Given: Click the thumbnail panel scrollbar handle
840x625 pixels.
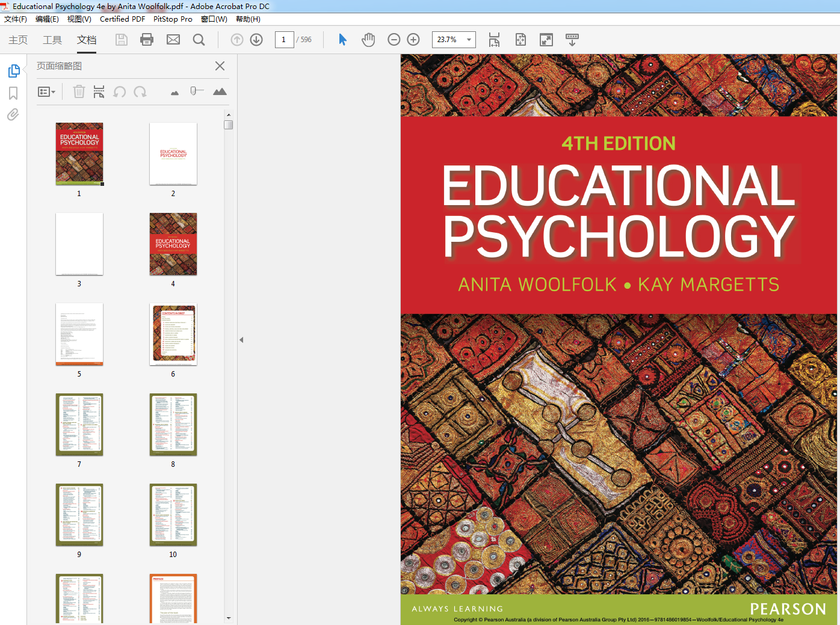Looking at the screenshot, I should pyautogui.click(x=229, y=125).
